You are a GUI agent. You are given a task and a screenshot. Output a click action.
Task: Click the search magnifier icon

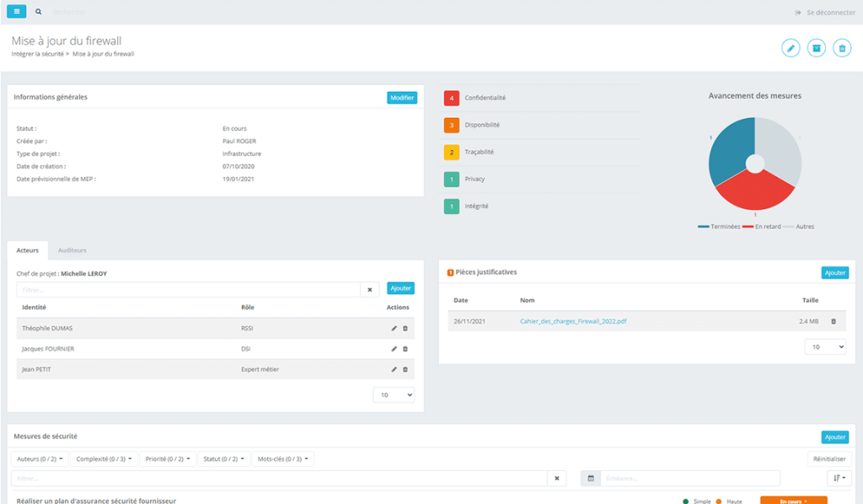(x=39, y=12)
